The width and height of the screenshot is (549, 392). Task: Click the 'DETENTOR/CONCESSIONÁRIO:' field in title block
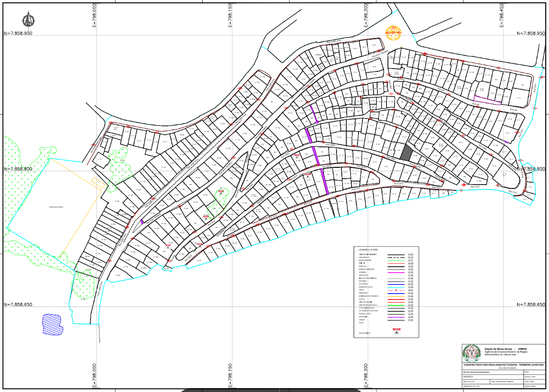(493, 372)
